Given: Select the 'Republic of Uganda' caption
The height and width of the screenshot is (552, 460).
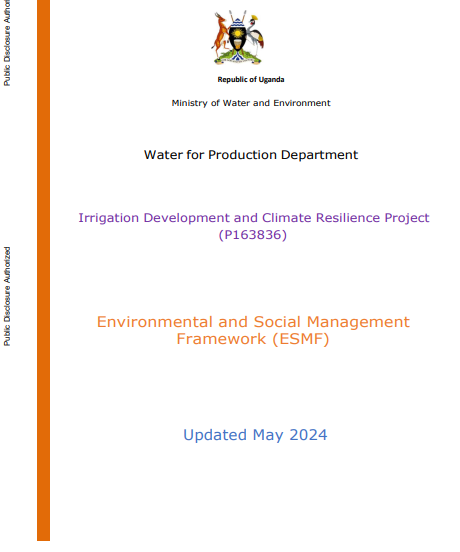Looking at the screenshot, I should click(x=251, y=80).
